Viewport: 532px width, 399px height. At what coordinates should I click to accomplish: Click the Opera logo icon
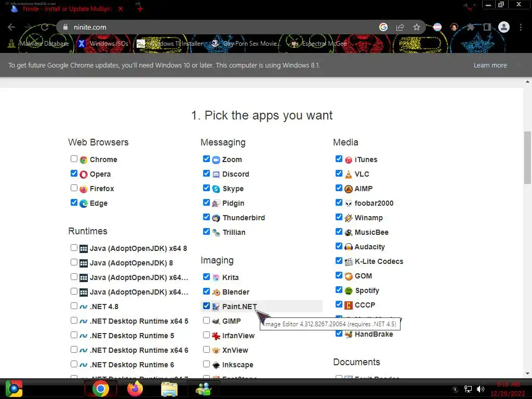[84, 175]
